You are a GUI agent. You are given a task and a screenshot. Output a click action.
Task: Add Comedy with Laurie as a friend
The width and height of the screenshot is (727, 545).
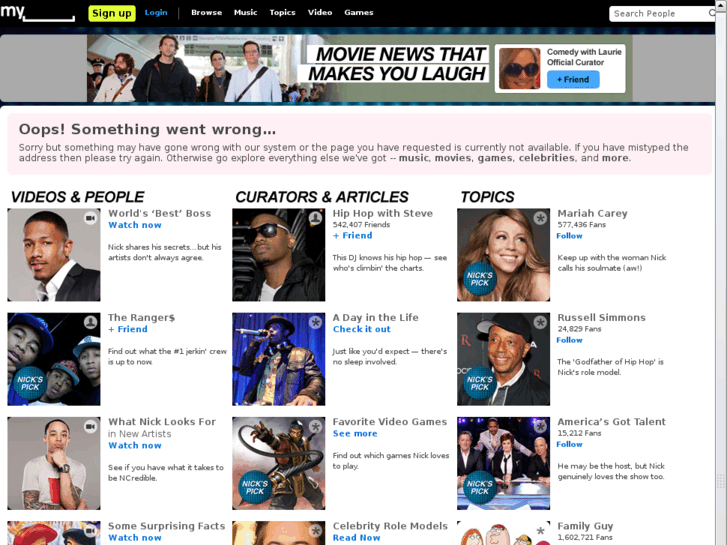(x=573, y=79)
